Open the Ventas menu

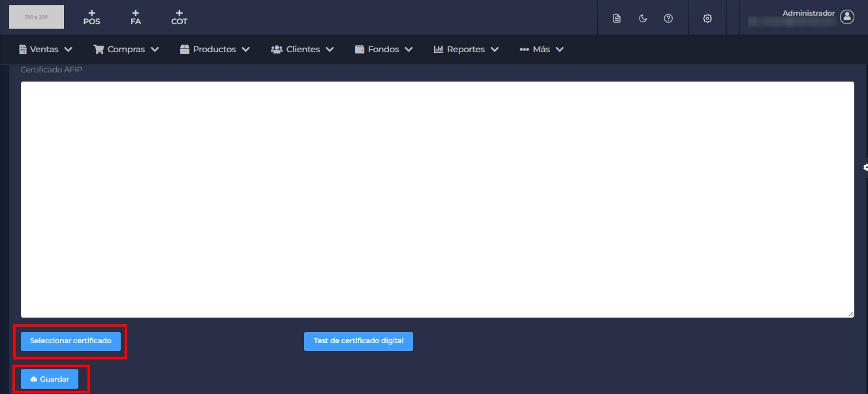45,49
